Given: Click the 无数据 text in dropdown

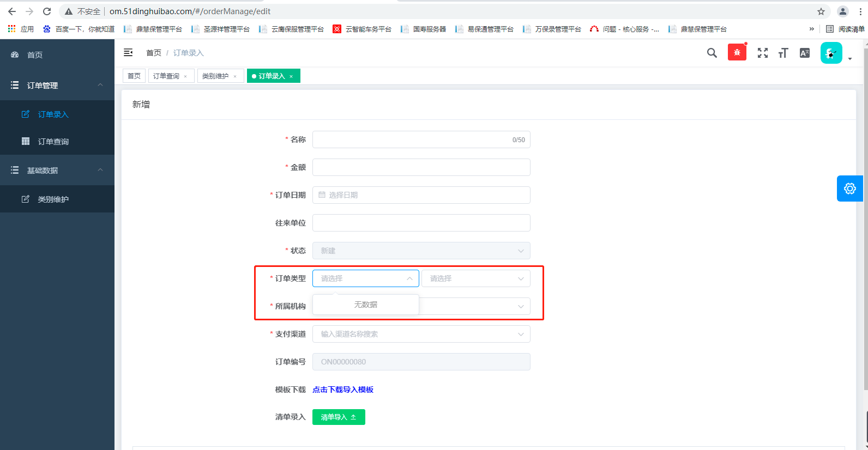Looking at the screenshot, I should pos(366,305).
